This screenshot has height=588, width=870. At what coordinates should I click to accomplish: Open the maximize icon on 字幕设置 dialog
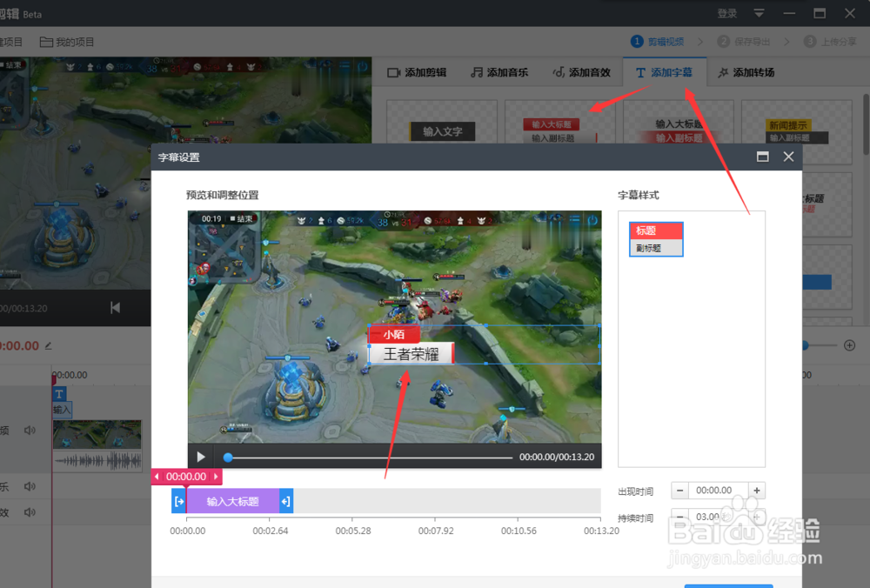coord(763,157)
